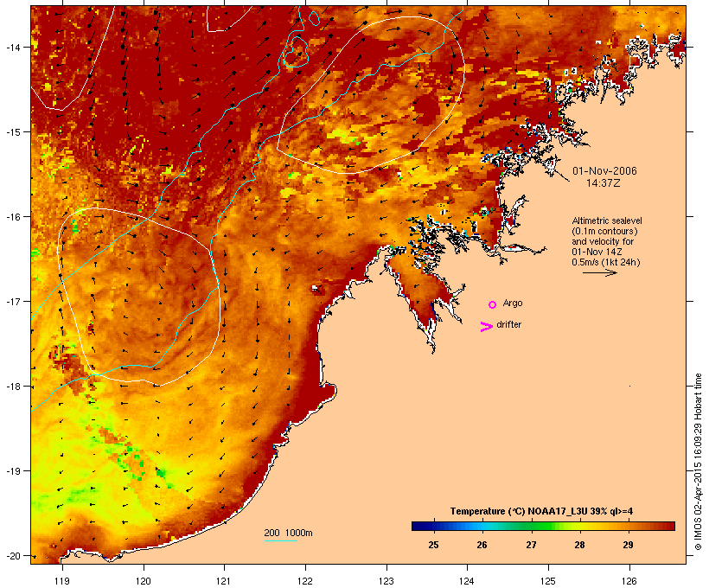Click the magenta drifter arrow symbol
Viewport: 709px width, 588px height.
[x=487, y=327]
